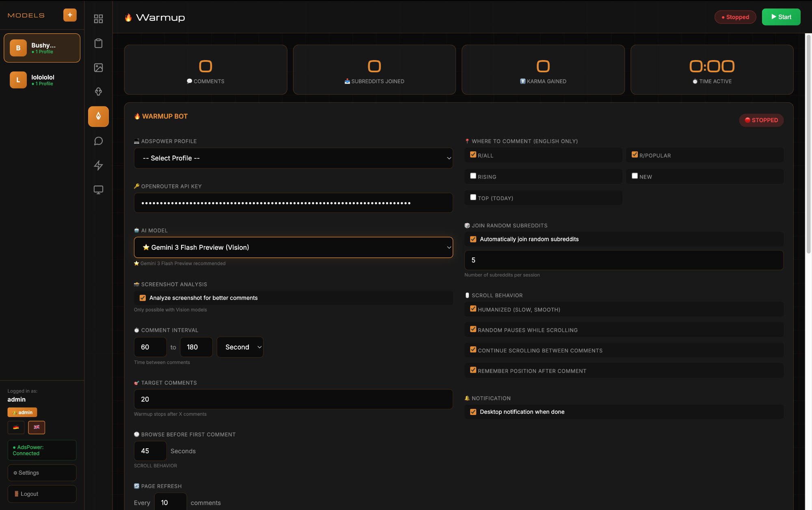
Task: Open the chat bubble sidebar icon
Action: (98, 141)
